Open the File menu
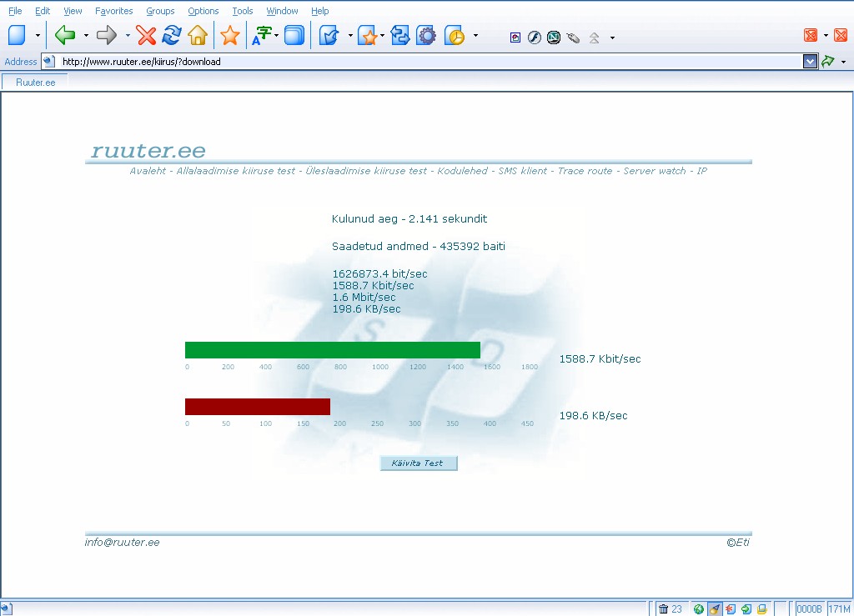This screenshot has height=616, width=854. [15, 11]
